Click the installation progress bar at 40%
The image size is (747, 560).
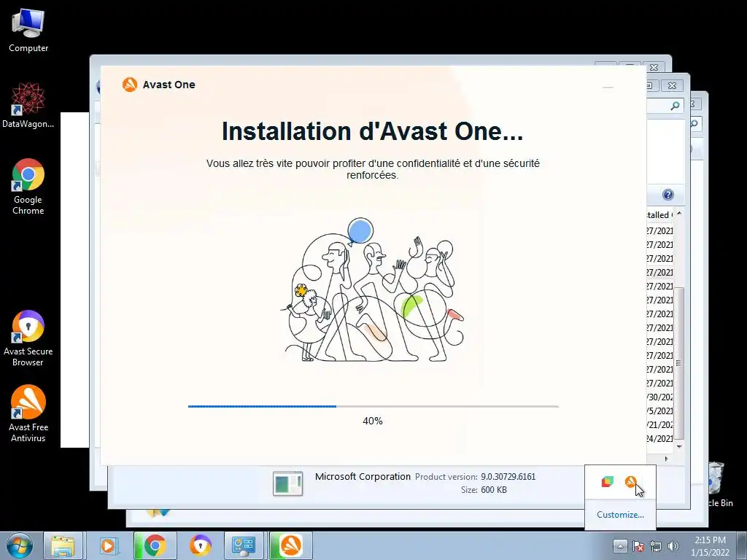373,407
